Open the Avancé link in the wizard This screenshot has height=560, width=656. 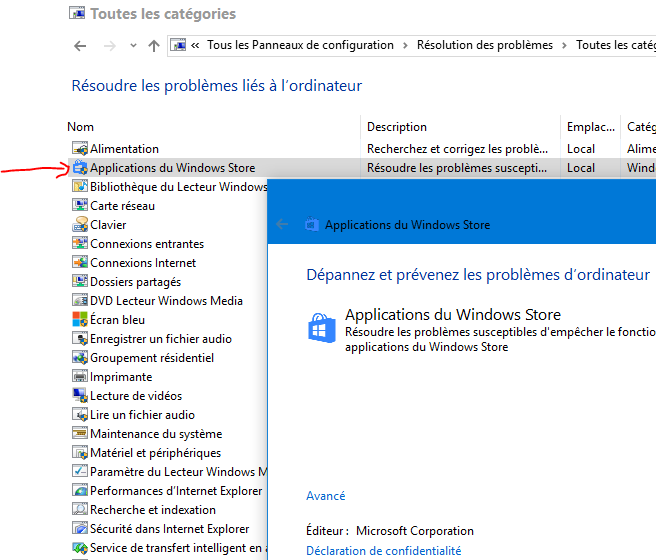[x=325, y=496]
